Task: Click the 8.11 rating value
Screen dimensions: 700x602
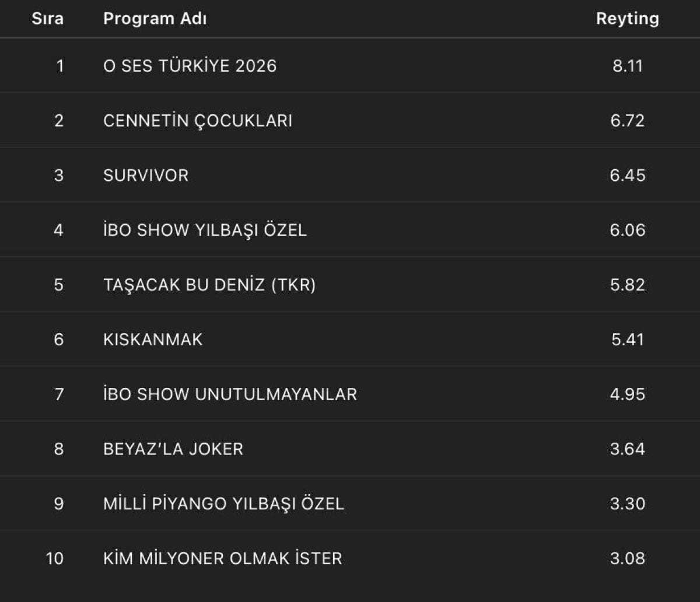Action: [627, 66]
